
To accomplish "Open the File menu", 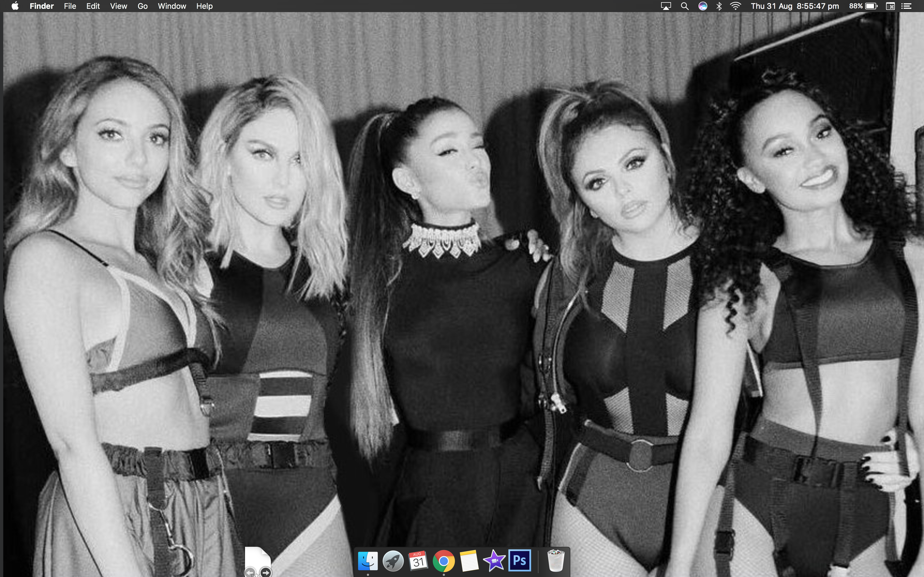I will click(70, 6).
